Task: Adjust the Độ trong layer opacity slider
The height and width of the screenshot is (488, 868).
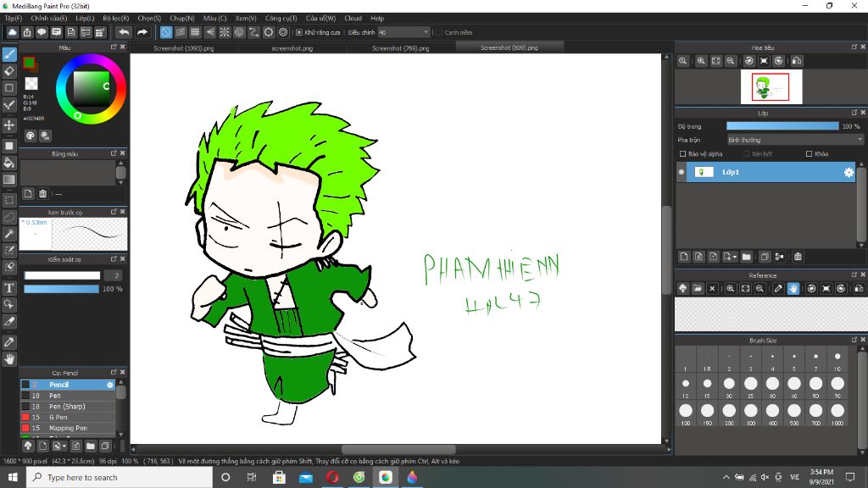Action: [x=782, y=126]
